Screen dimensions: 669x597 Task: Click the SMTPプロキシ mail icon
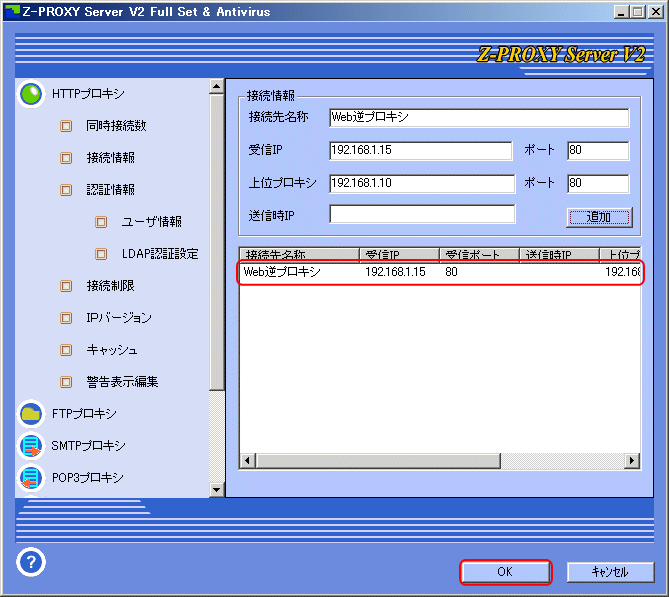pos(31,446)
